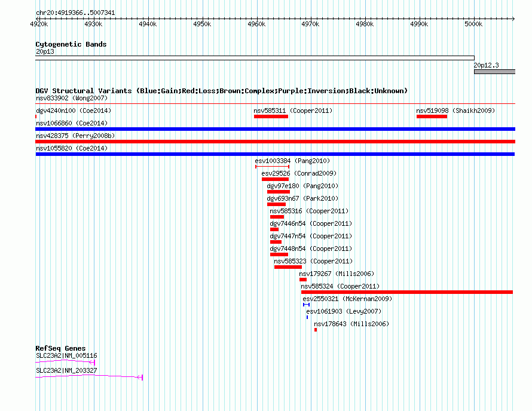Select the nsv179267 (Mills2006) small red bar

tap(303, 280)
